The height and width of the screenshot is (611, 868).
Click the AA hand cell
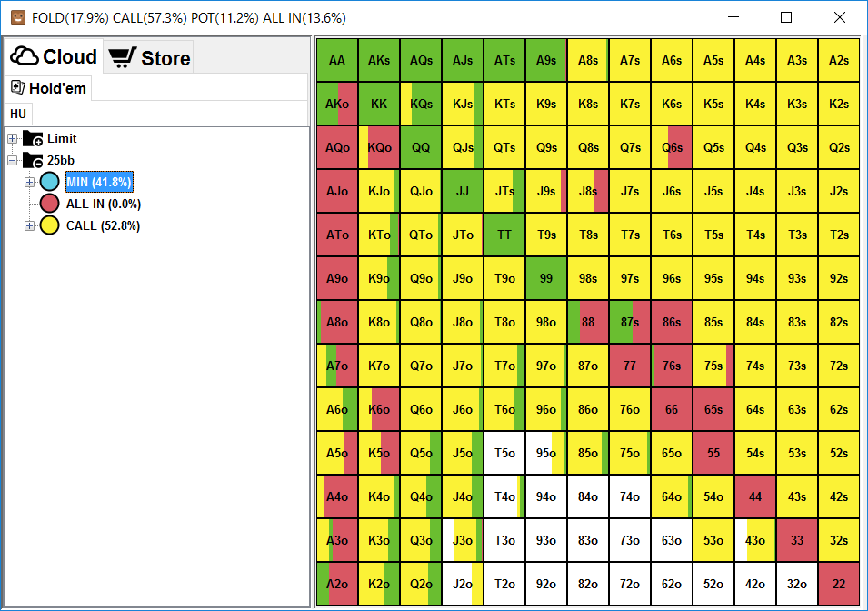337,60
